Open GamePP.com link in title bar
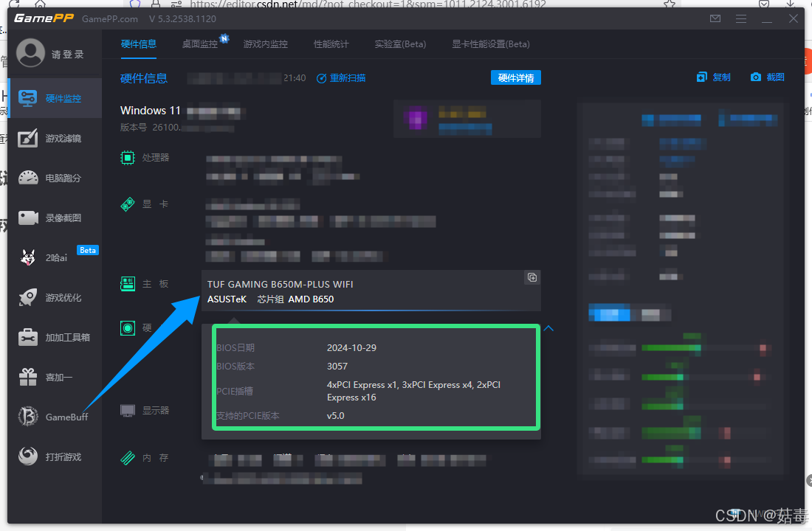Viewport: 812px width, 531px height. tap(110, 18)
